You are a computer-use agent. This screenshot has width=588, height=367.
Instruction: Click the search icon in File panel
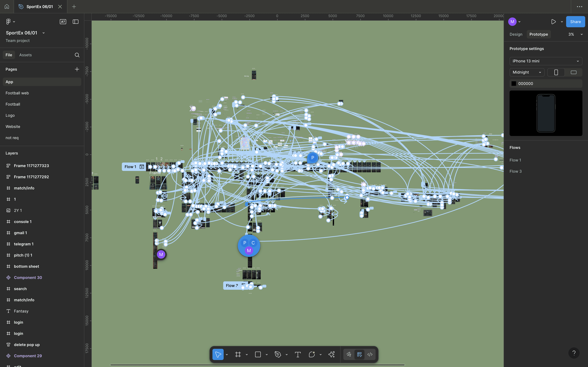pyautogui.click(x=77, y=55)
